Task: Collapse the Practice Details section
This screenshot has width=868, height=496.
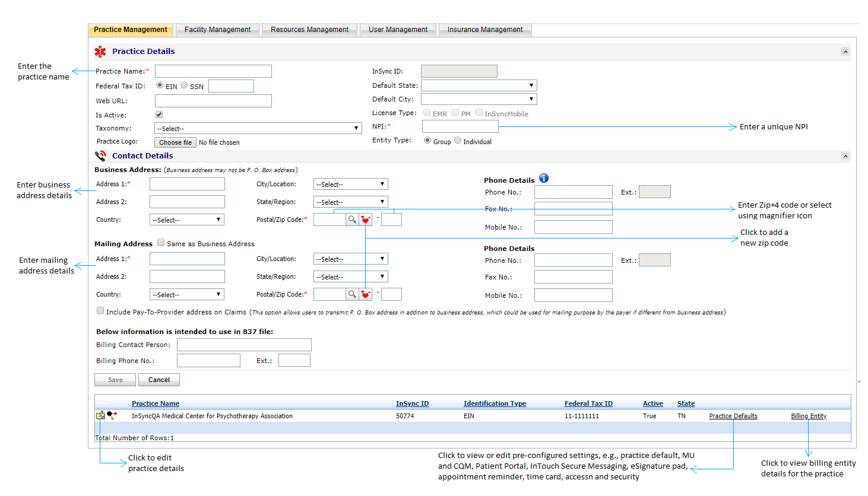Action: pyautogui.click(x=845, y=52)
